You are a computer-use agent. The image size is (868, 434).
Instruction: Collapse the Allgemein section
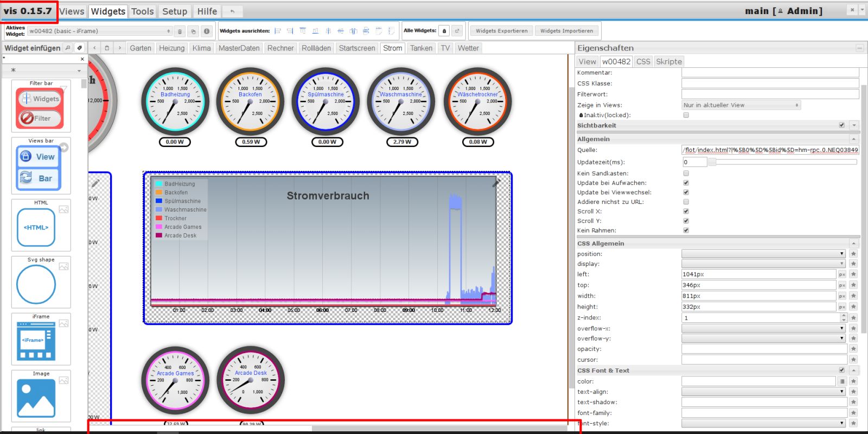[854, 139]
